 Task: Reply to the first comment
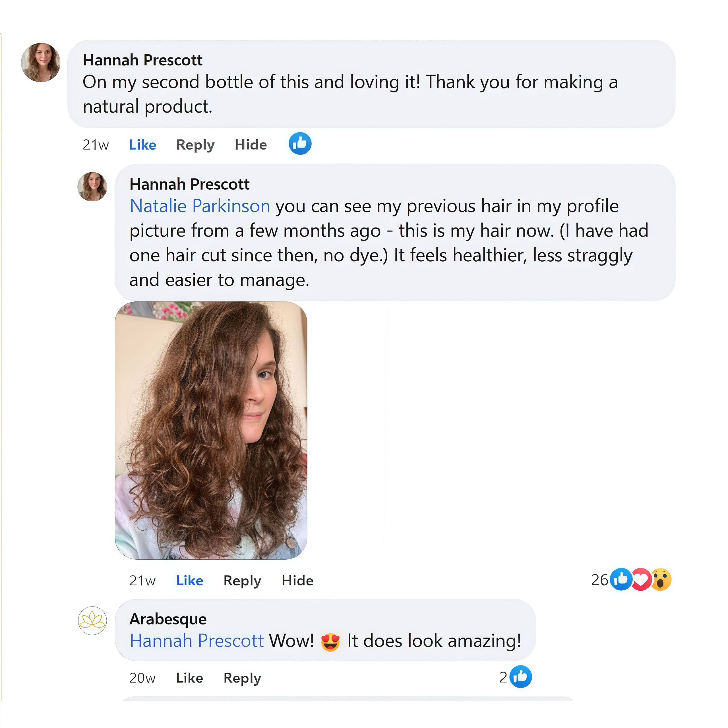(x=195, y=145)
